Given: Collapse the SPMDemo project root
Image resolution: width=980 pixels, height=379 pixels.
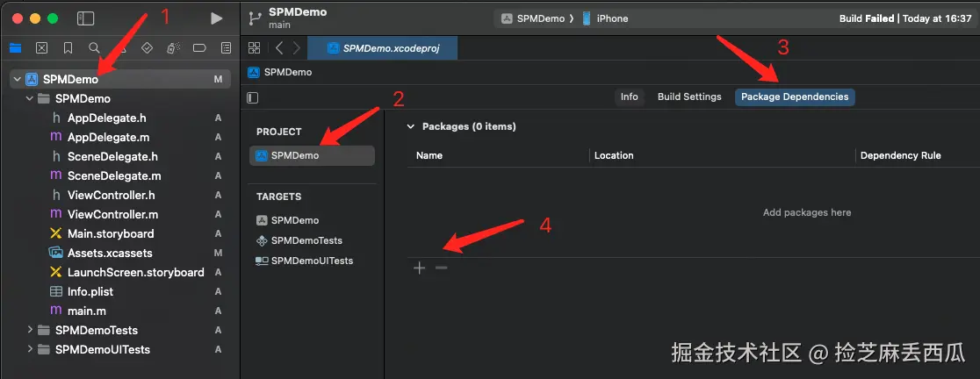Looking at the screenshot, I should [x=17, y=79].
